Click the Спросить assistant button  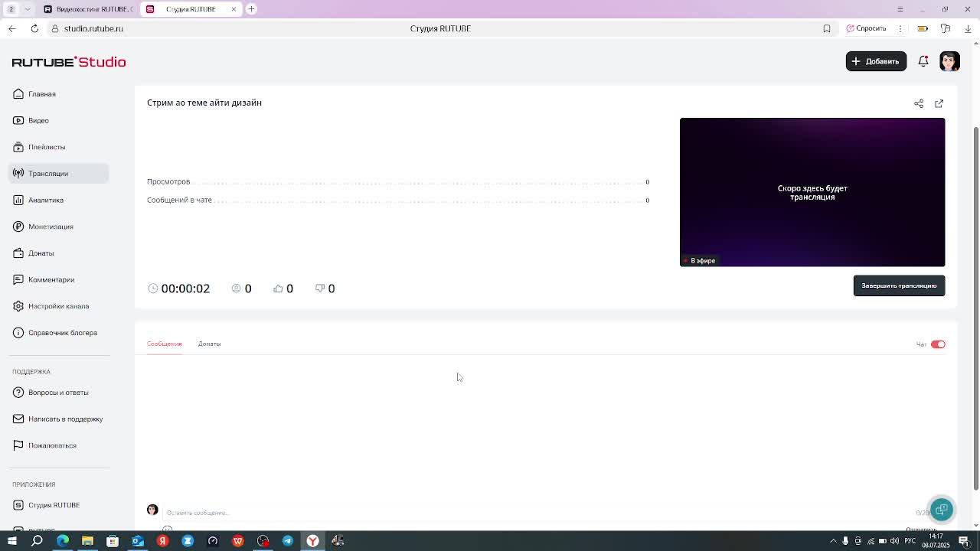point(866,28)
